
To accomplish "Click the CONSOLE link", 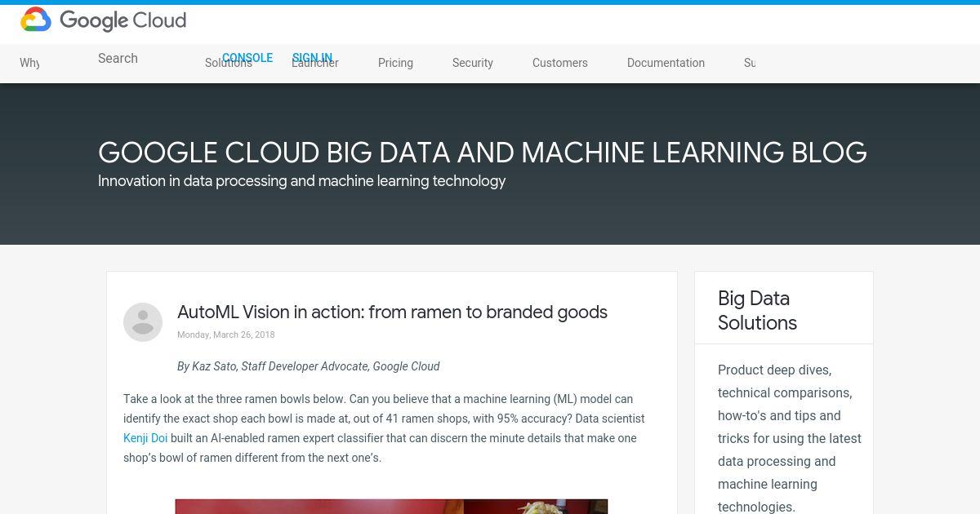I will pyautogui.click(x=247, y=58).
